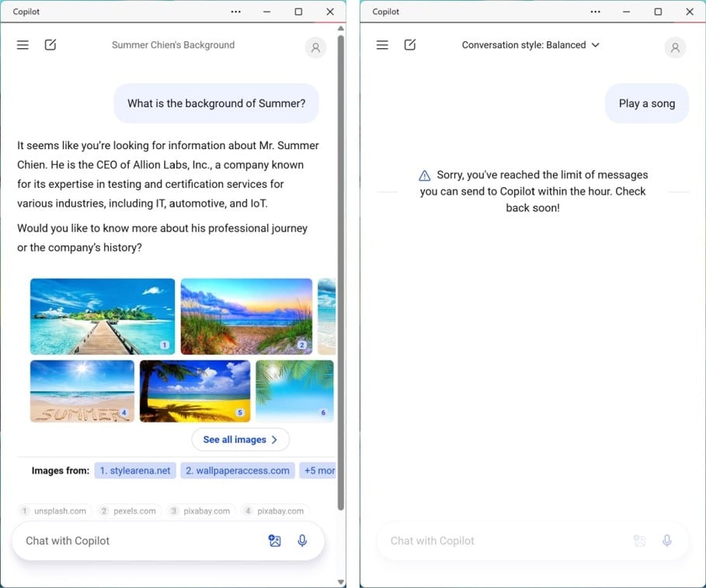
Task: Start new chat in right Copilot window
Action: 410,44
